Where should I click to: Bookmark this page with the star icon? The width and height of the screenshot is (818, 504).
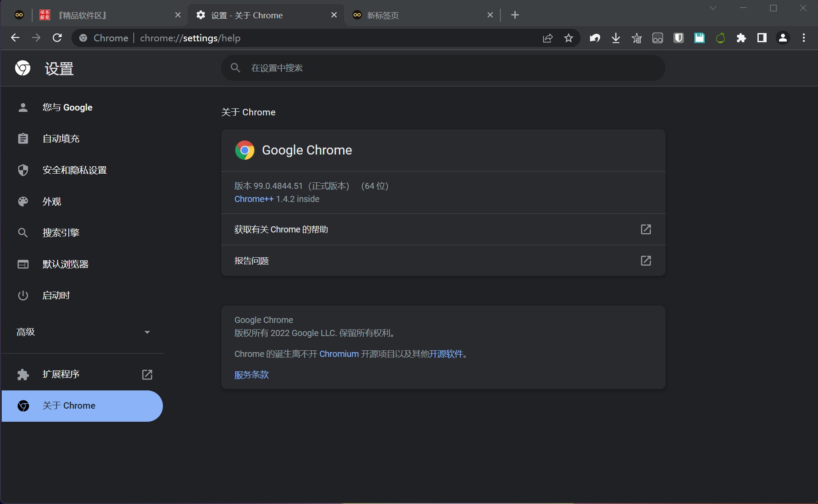coord(568,38)
